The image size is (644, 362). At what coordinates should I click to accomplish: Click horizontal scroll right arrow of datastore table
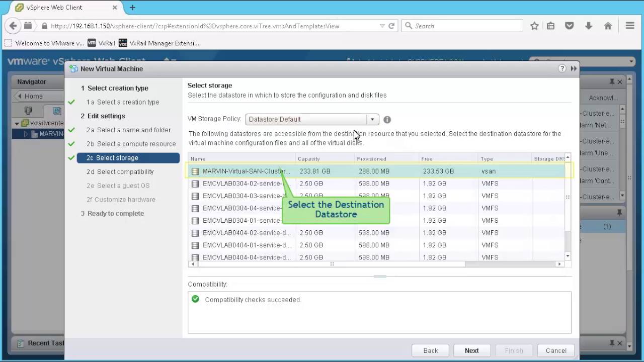click(559, 264)
